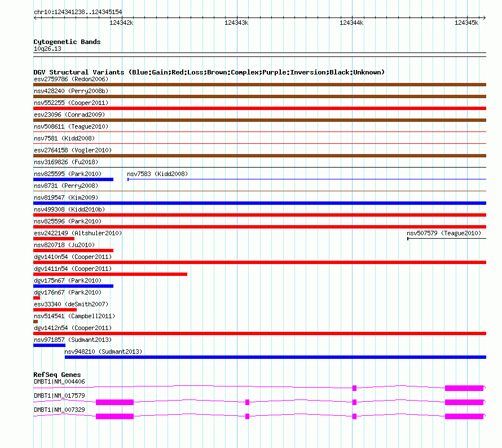Click nsv971857 (Sudmant2013) label
The height and width of the screenshot is (448, 502).
coord(73,340)
